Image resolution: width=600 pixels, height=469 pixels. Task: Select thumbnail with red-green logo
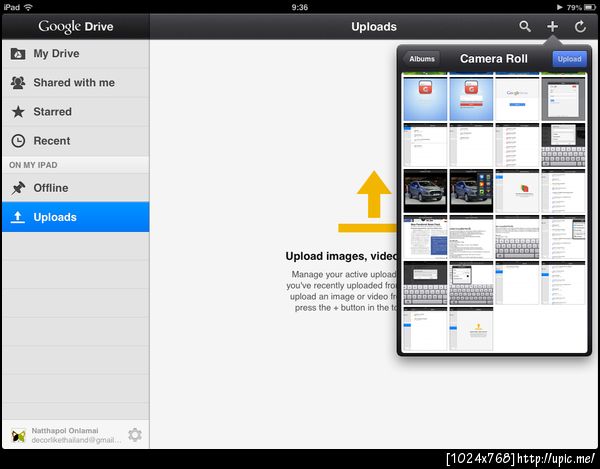pos(517,191)
